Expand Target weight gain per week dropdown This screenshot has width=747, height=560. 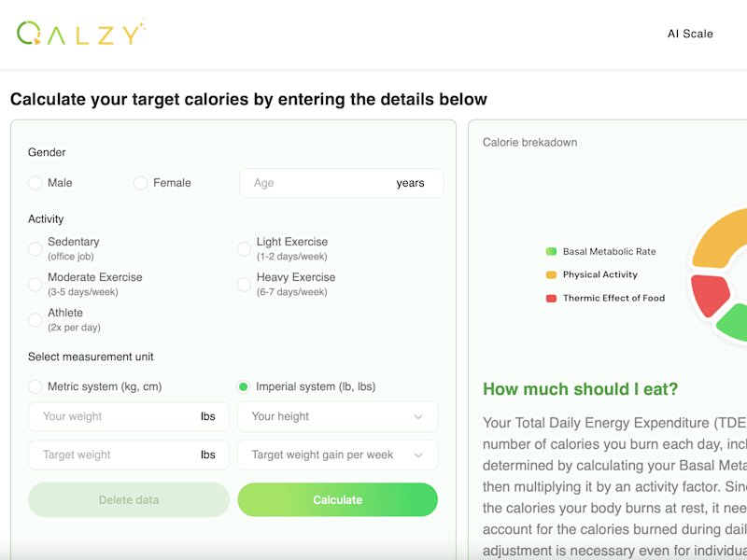click(x=337, y=455)
